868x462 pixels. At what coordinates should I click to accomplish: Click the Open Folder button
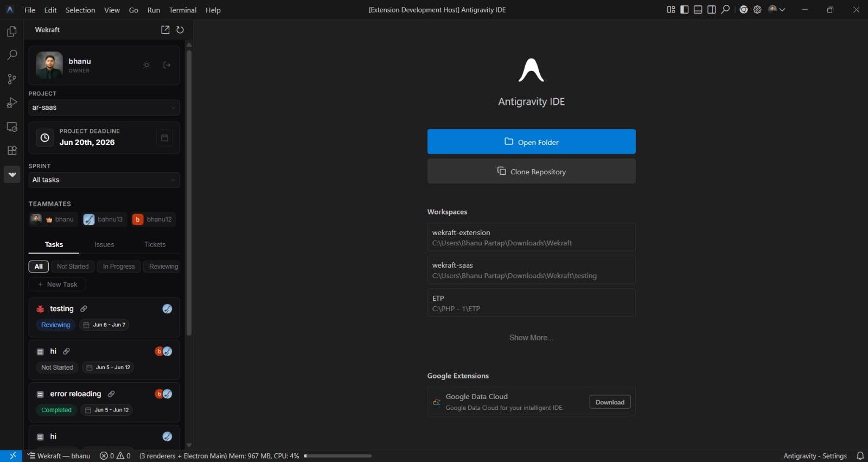531,142
